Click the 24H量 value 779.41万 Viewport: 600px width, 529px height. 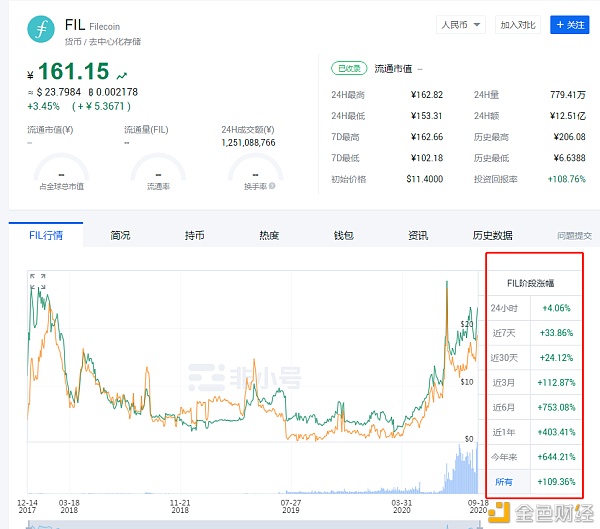pos(568,95)
